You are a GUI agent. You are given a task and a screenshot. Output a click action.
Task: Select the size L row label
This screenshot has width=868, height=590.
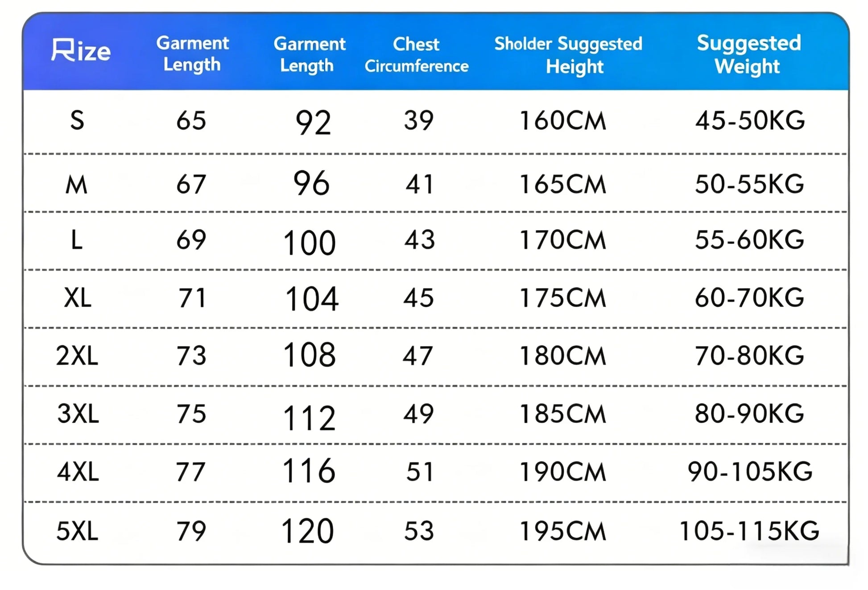coord(77,240)
